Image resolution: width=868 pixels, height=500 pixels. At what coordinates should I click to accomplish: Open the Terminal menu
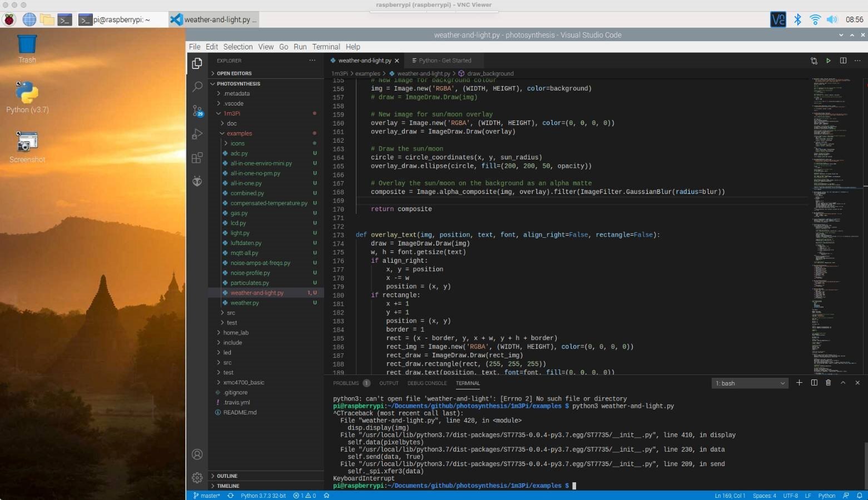325,47
